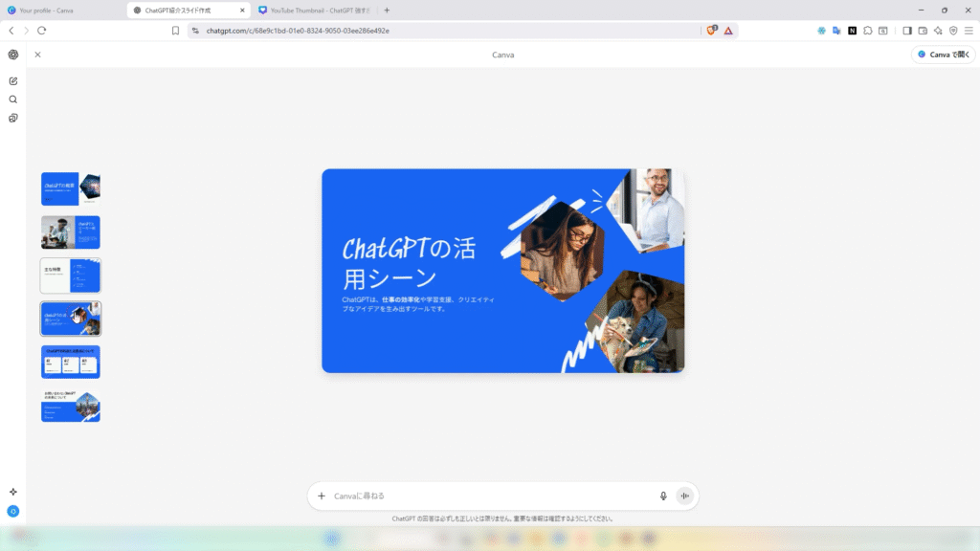This screenshot has height=551, width=980.
Task: Click the 'Canva で開く' button
Action: click(x=943, y=55)
